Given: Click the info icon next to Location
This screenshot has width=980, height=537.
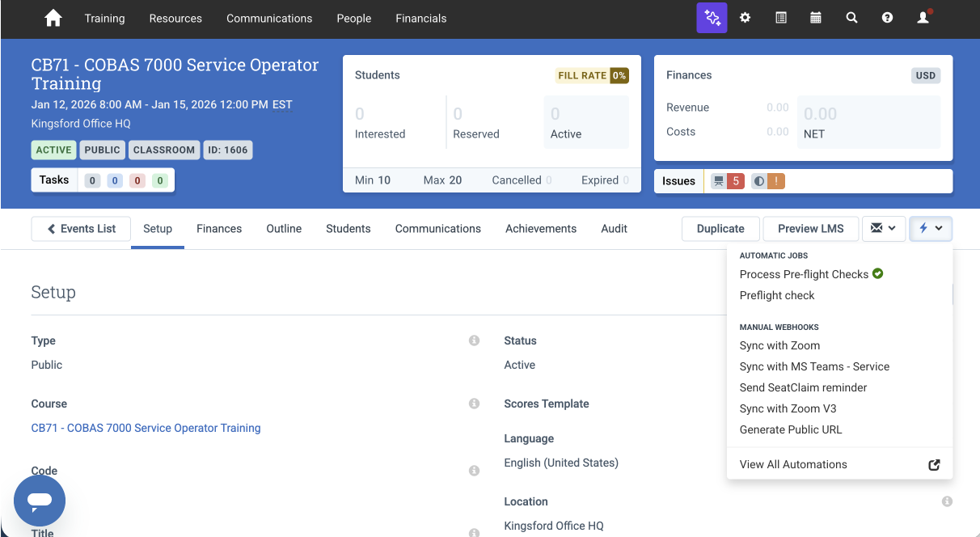Looking at the screenshot, I should point(947,501).
